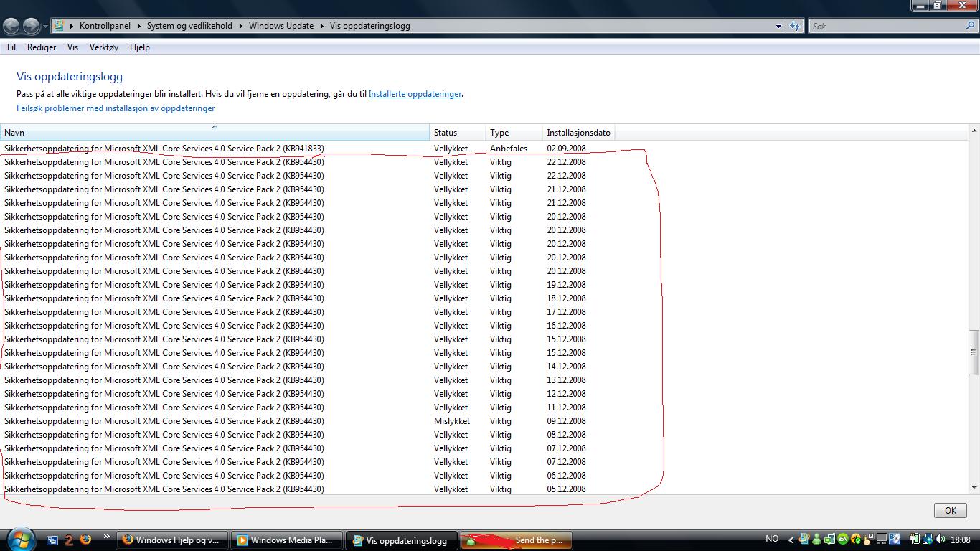Expand arrow after Kontrollpanel breadcrumb
The height and width of the screenshot is (551, 980).
pos(138,26)
